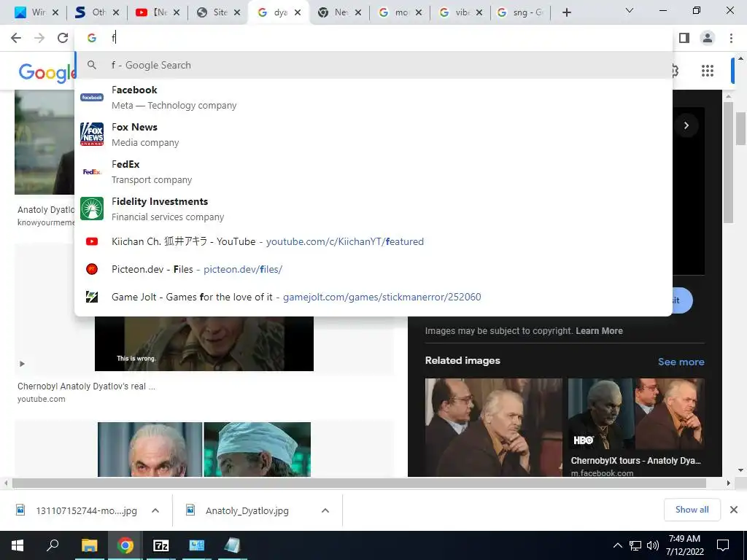Select the Fox News suggestion
This screenshot has width=747, height=560.
373,134
